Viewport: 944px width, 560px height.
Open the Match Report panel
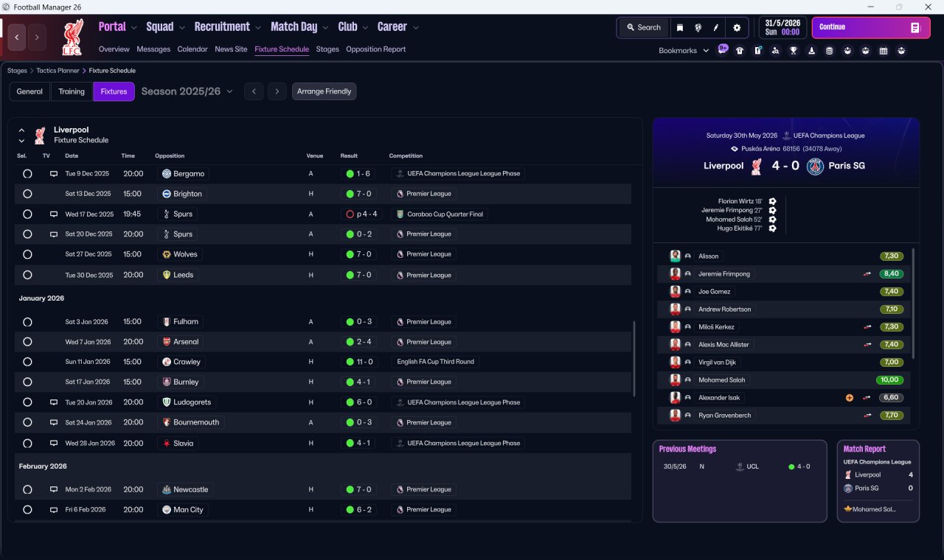[x=878, y=481]
